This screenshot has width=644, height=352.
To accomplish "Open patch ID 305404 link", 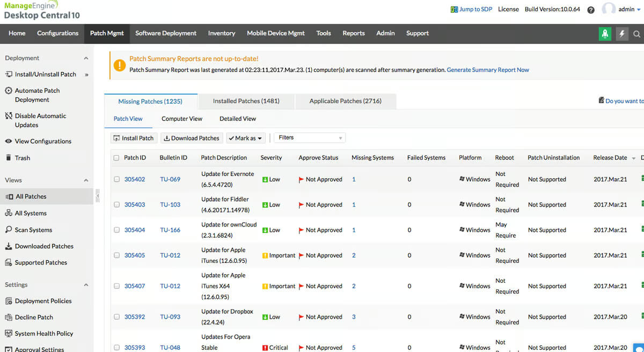I will coord(135,230).
